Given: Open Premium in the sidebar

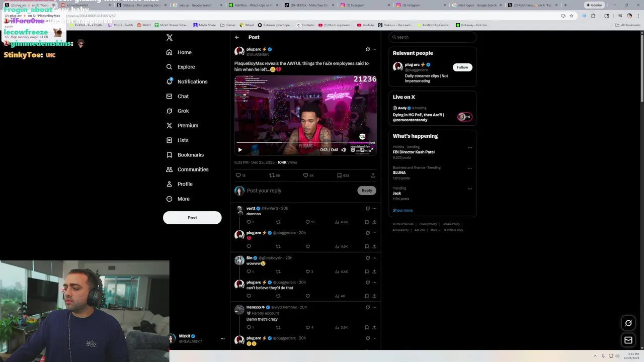Looking at the screenshot, I should 182,125.
